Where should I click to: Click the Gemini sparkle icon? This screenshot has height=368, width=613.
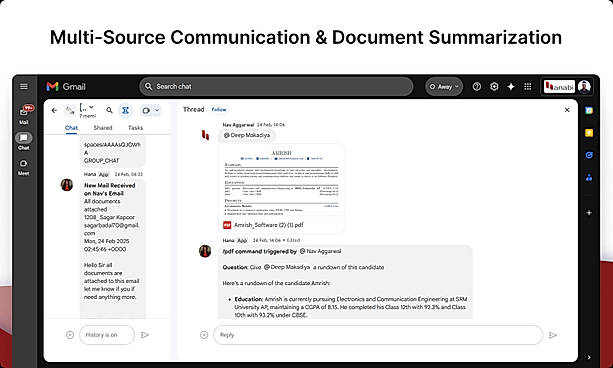(511, 86)
